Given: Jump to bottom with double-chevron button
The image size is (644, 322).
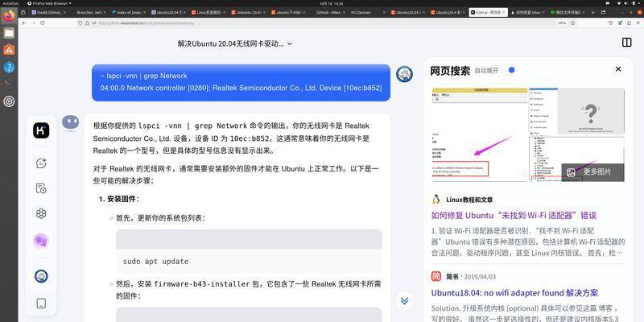Looking at the screenshot, I should point(404,301).
